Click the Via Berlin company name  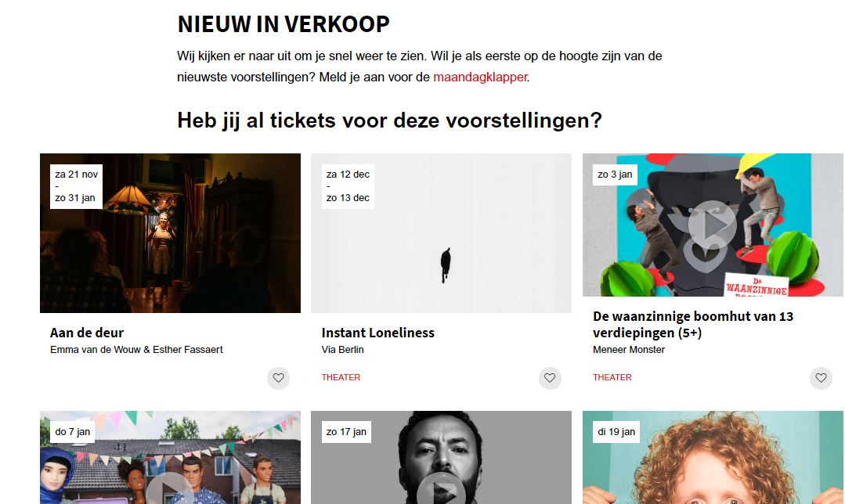point(343,350)
